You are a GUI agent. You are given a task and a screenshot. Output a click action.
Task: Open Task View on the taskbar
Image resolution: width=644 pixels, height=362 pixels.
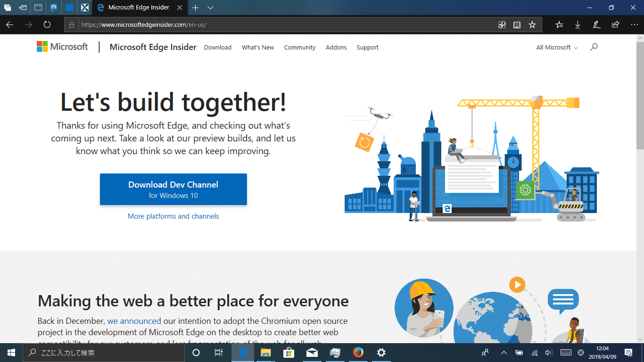pos(219,353)
